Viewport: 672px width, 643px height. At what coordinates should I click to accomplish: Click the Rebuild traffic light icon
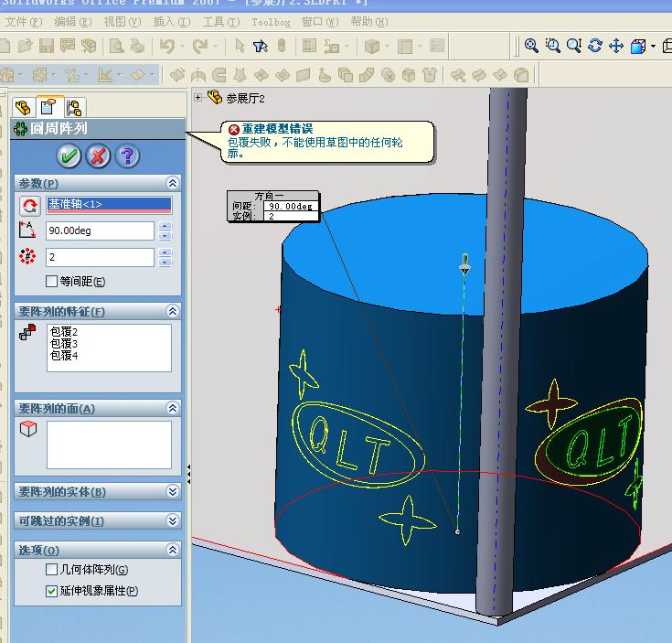click(282, 46)
